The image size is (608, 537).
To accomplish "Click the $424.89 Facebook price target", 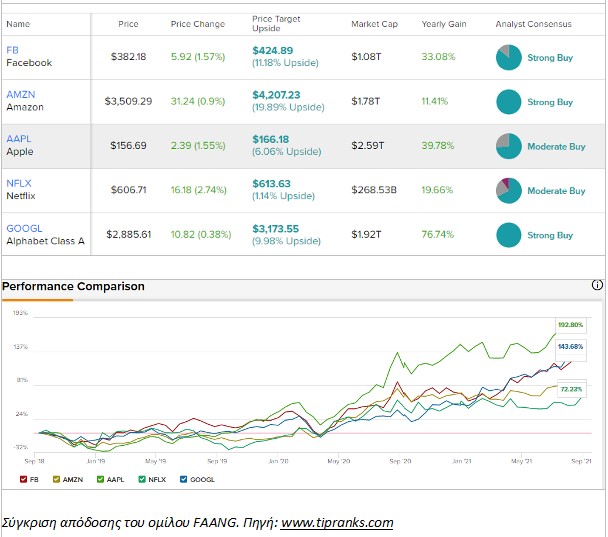I will (x=273, y=50).
